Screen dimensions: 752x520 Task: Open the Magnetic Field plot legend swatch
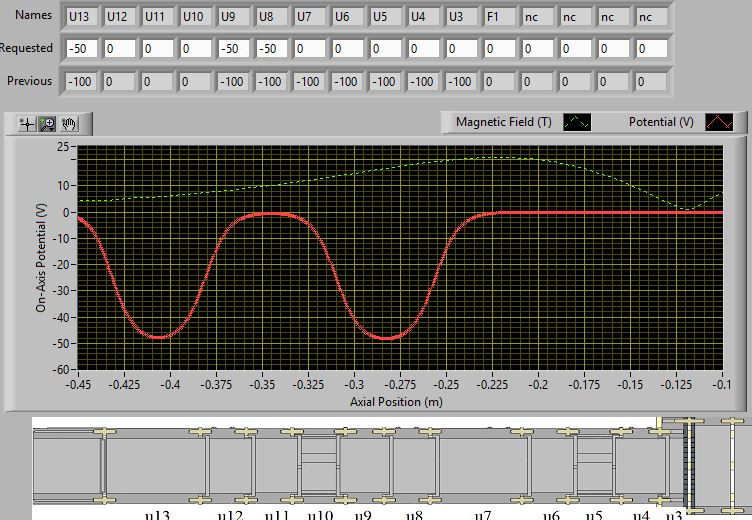click(577, 122)
